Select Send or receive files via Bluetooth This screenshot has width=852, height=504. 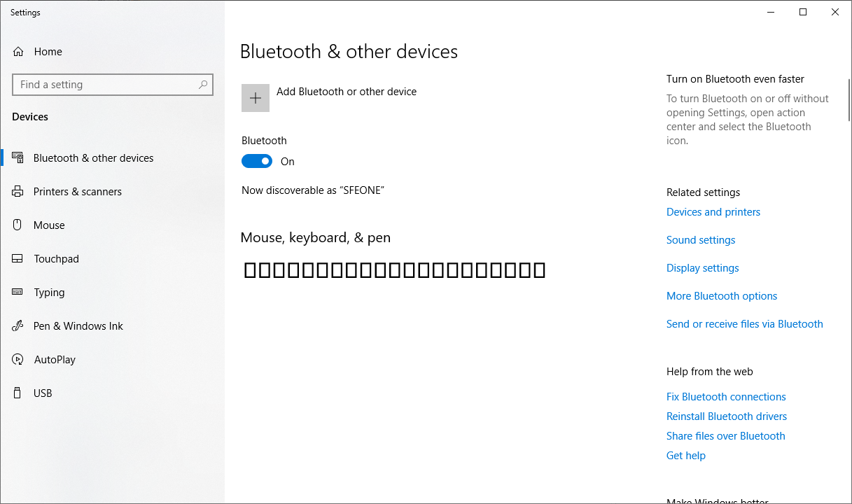(x=744, y=324)
